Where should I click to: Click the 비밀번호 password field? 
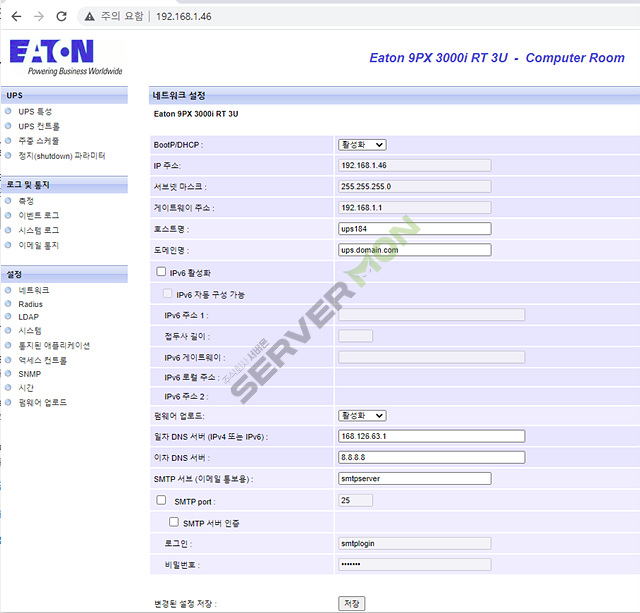point(415,564)
